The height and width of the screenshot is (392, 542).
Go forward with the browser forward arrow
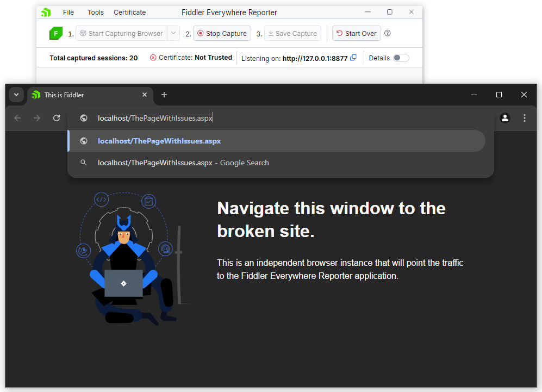(x=36, y=118)
